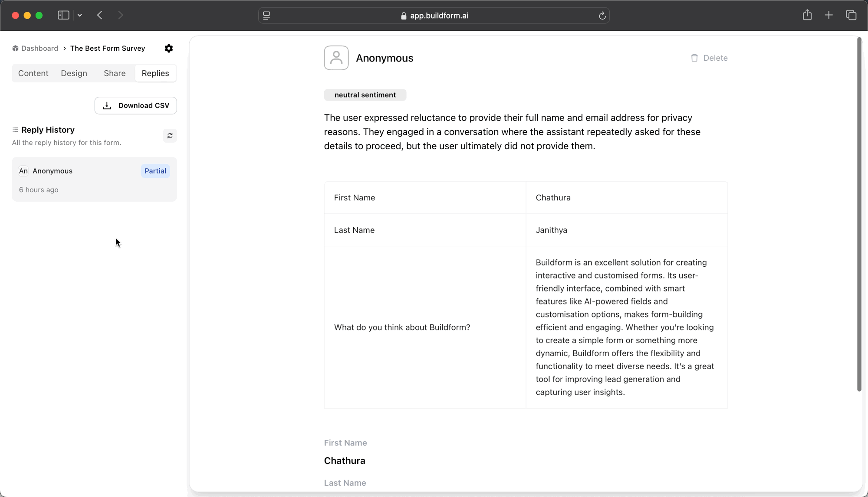This screenshot has height=497, width=868.
Task: Refresh the Reply History list
Action: point(170,136)
